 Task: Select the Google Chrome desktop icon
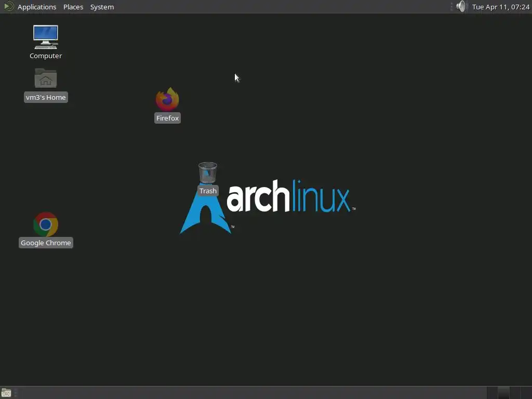pos(46,230)
